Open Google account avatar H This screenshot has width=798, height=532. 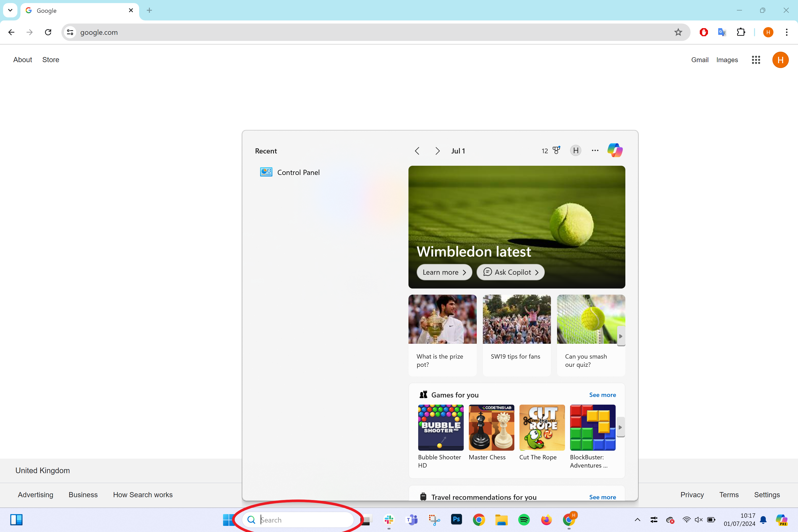click(780, 60)
